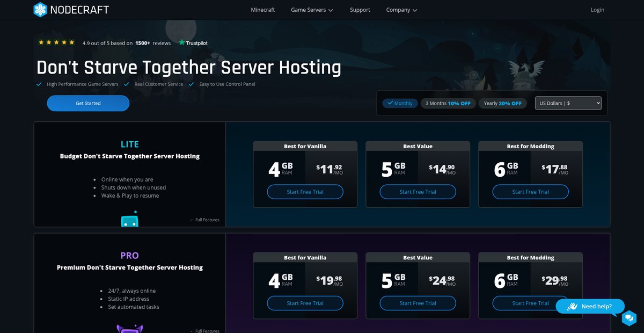Click the Nodecraft logo
Screen dimensions: 644x333
pyautogui.click(x=71, y=10)
